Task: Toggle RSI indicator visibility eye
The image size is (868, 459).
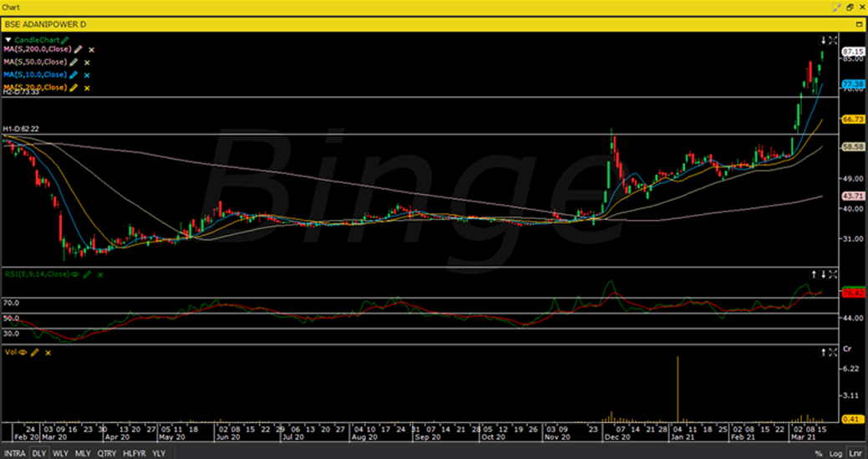Action: pos(74,274)
